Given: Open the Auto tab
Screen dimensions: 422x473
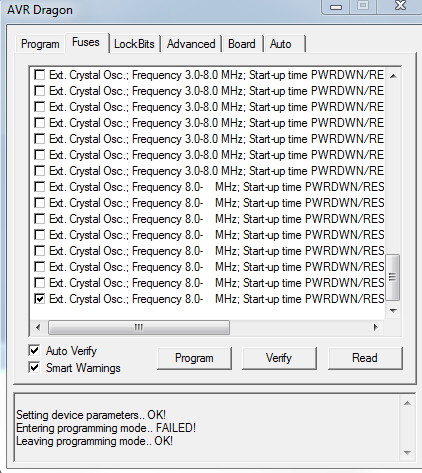Looking at the screenshot, I should pos(281,44).
